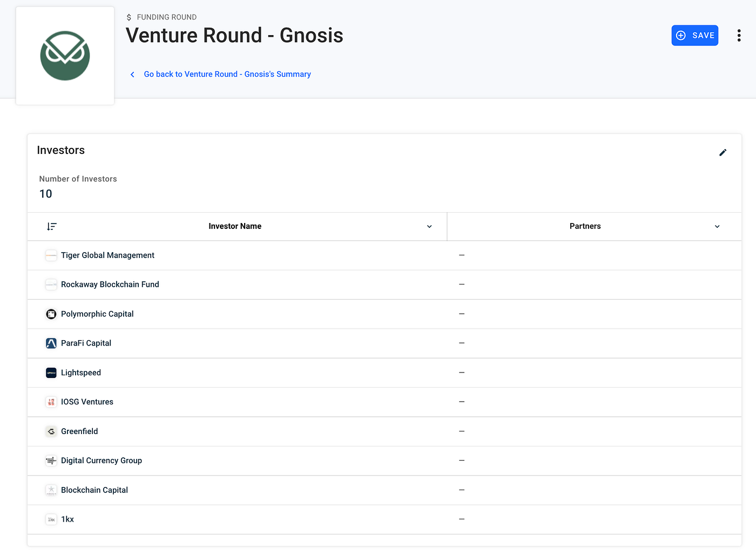Screen dimensions: 756x555
Task: Click the Number of Investors value 10
Action: pos(46,194)
